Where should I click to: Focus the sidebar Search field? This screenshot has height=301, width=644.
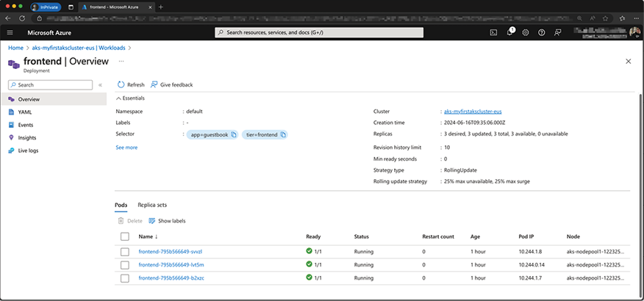pyautogui.click(x=51, y=85)
